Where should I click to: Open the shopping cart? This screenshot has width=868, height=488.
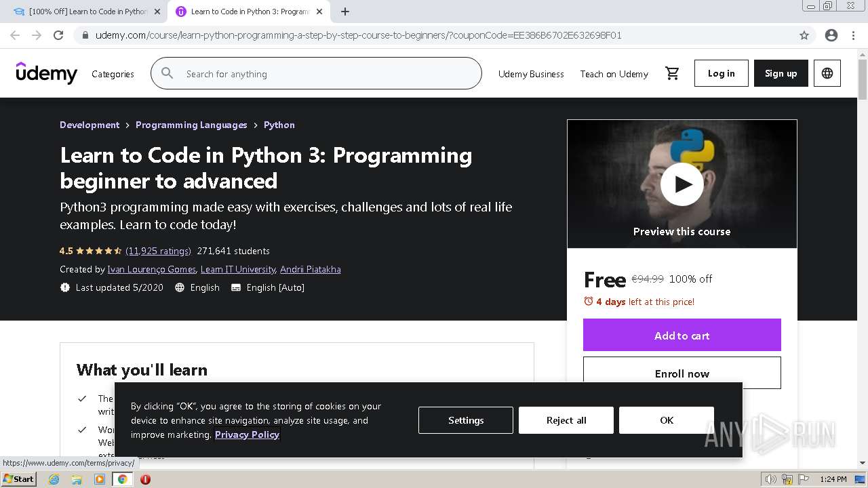coord(672,73)
